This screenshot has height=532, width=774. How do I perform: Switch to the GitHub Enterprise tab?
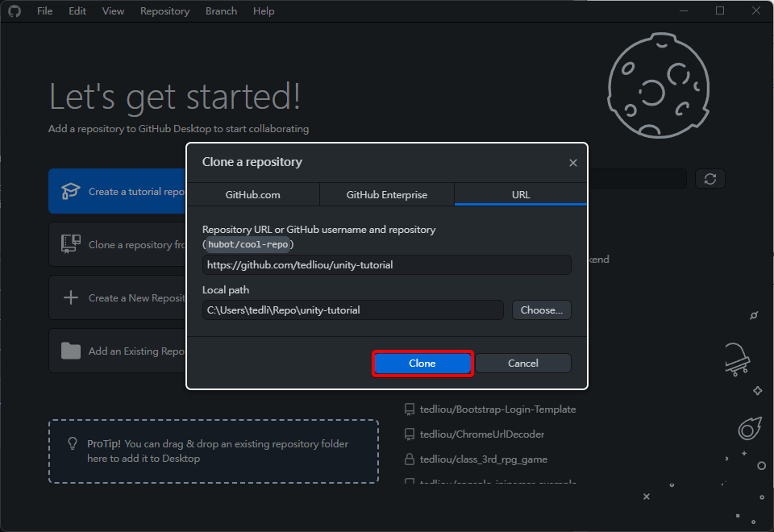(x=387, y=194)
